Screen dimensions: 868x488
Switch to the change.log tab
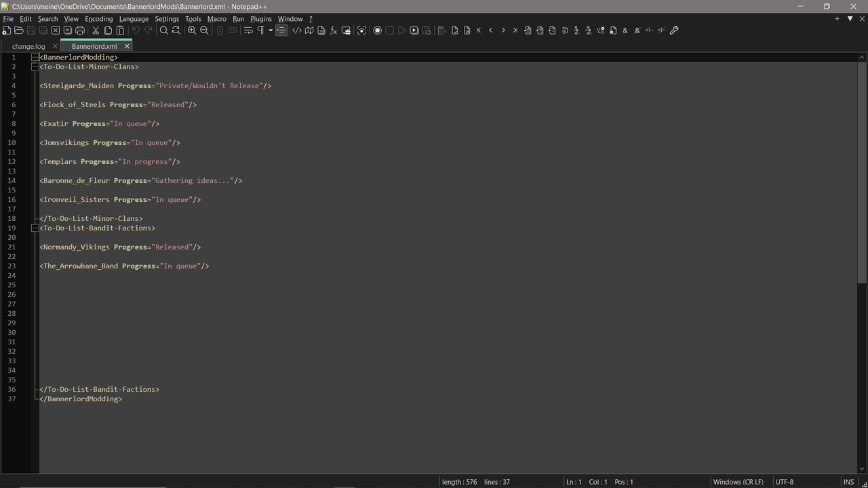click(28, 46)
